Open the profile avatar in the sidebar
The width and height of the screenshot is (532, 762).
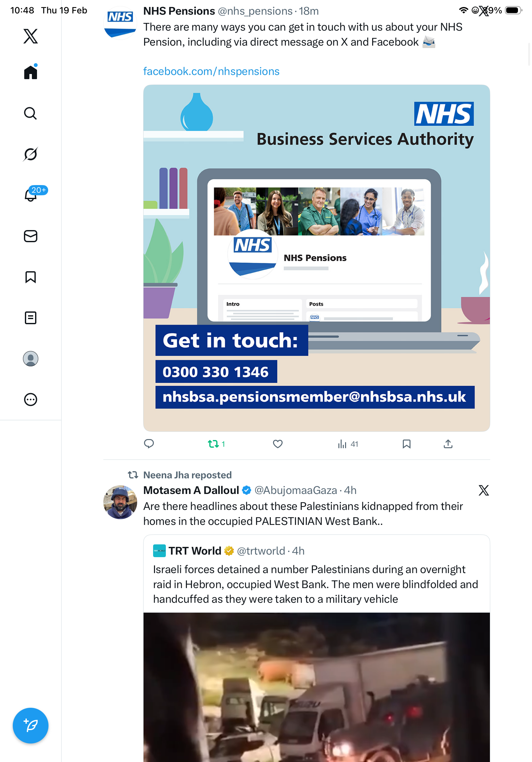(31, 358)
